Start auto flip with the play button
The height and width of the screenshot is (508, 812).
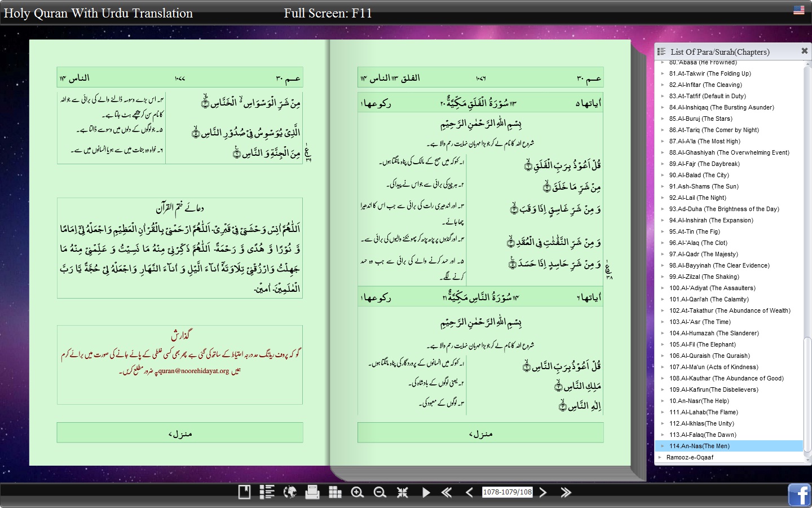click(x=426, y=492)
